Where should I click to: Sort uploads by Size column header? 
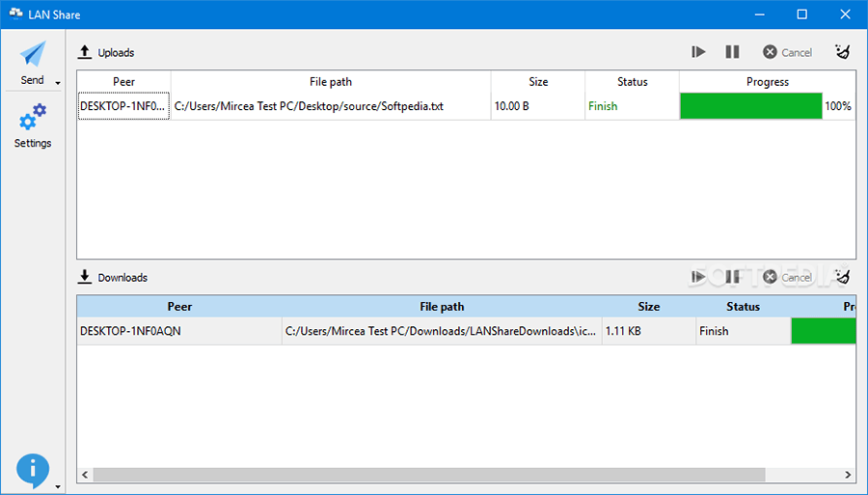(538, 82)
